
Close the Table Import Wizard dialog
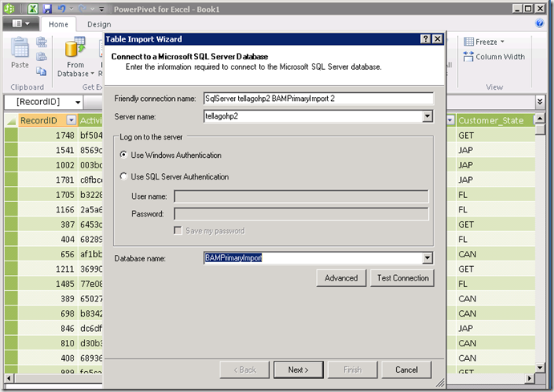click(438, 38)
